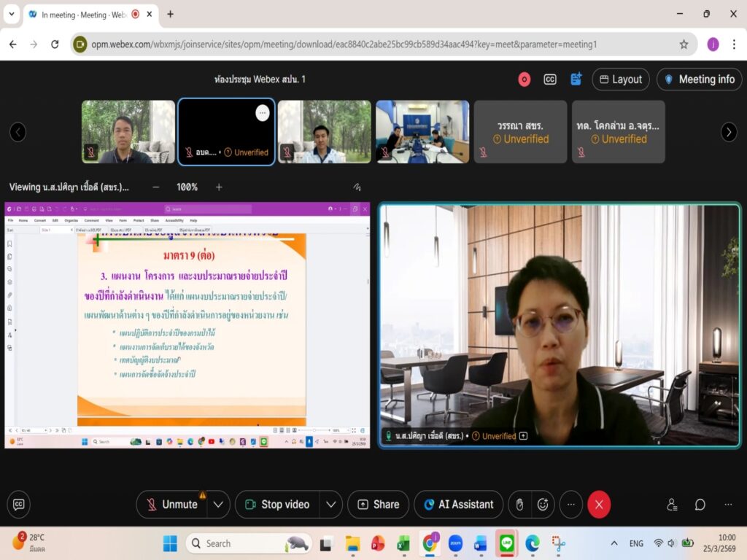
Task: Select the video thumbnail of the man in the white shirt
Action: tap(325, 132)
